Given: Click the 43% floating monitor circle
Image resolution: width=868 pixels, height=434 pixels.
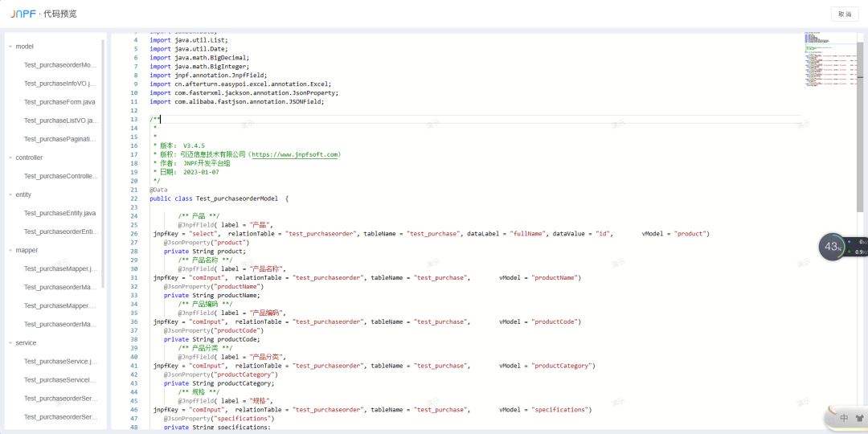Looking at the screenshot, I should 832,247.
